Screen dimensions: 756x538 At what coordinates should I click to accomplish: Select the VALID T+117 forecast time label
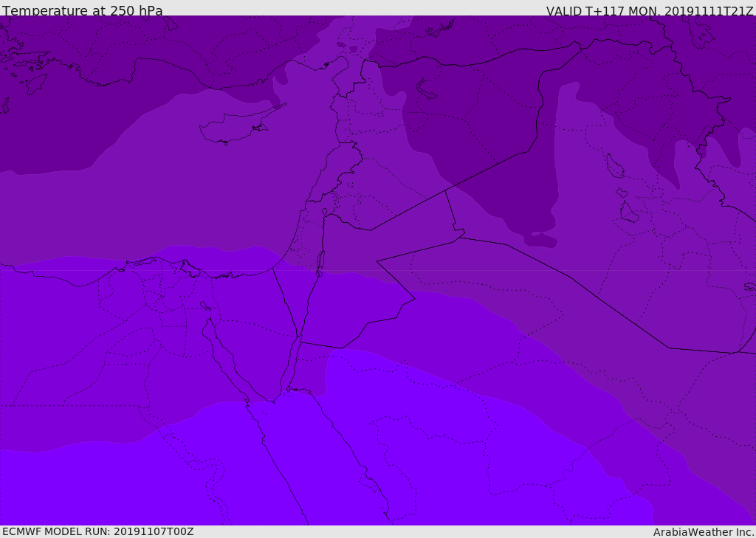[650, 10]
